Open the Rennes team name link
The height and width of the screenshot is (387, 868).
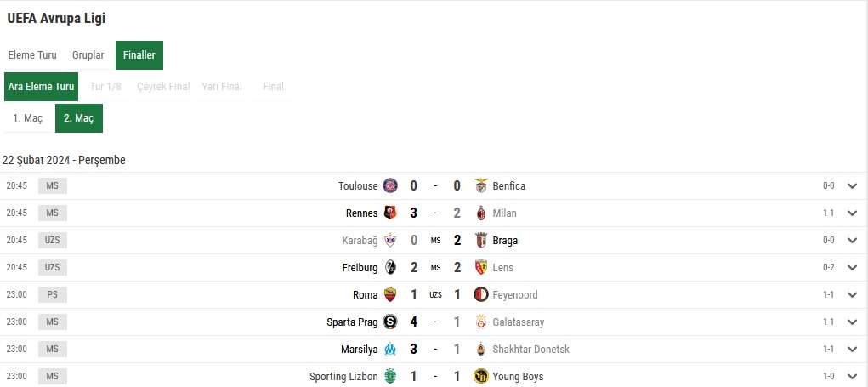click(x=361, y=213)
